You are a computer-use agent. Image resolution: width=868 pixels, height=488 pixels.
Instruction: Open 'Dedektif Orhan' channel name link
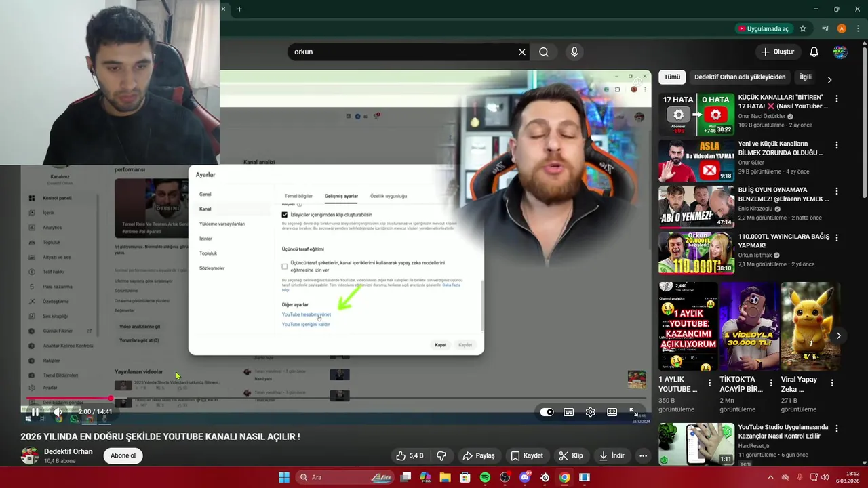(x=68, y=451)
